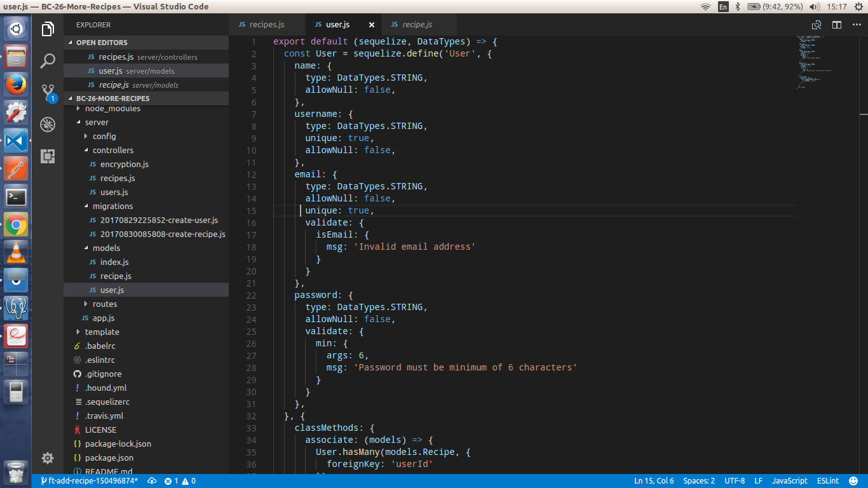Click the git branch name in status bar
This screenshot has height=488, width=868.
tap(89, 481)
